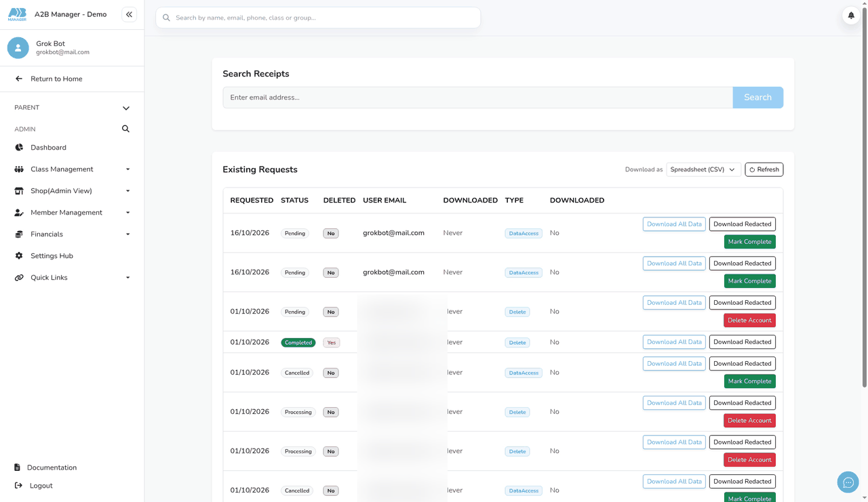Click the Financials coins icon
Viewport: 868px width, 502px height.
(x=19, y=234)
